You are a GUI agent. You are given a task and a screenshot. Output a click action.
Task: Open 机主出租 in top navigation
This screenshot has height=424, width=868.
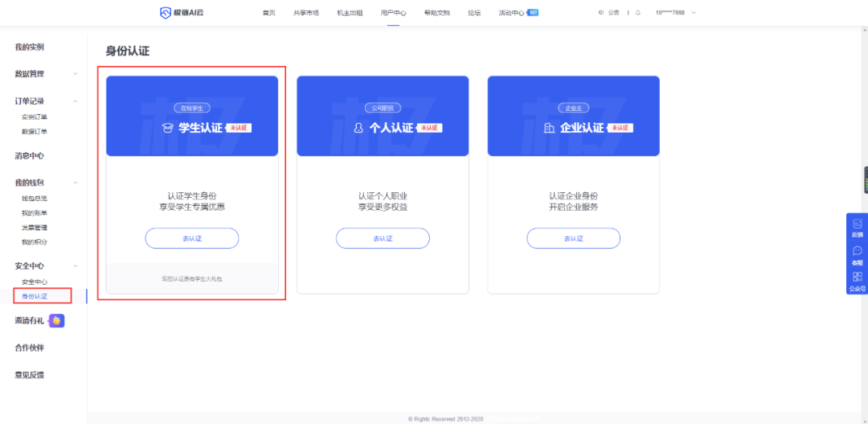coord(350,13)
